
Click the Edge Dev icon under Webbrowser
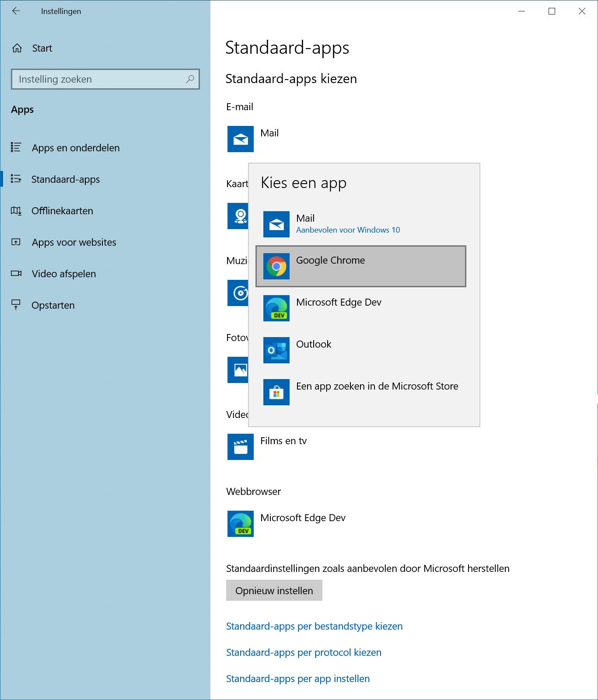[241, 524]
